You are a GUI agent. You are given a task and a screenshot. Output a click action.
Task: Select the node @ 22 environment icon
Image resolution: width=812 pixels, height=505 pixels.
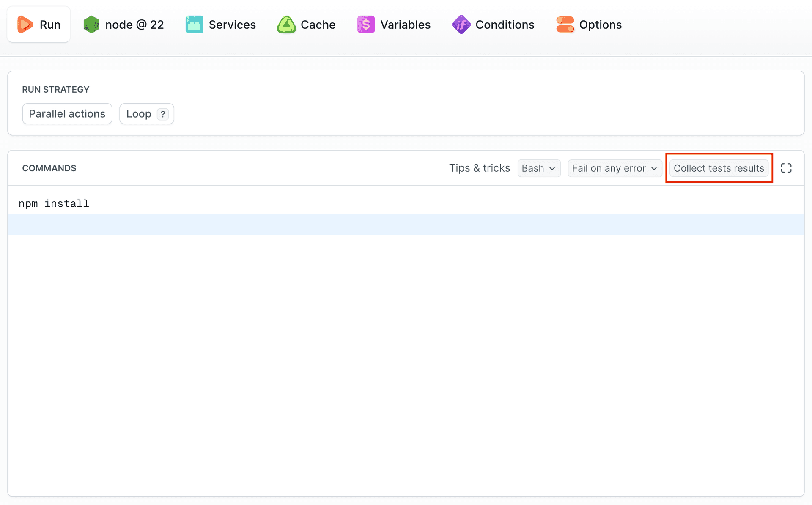click(x=91, y=24)
